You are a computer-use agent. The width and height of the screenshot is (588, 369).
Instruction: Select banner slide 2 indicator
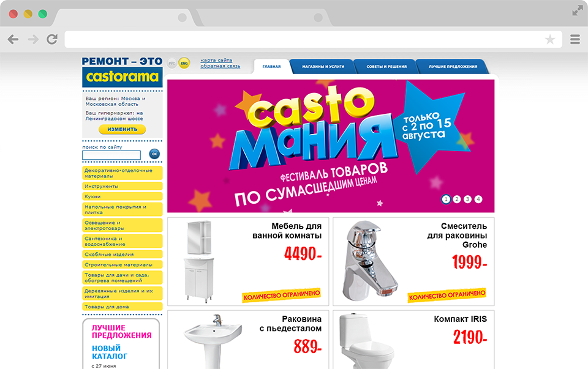457,199
